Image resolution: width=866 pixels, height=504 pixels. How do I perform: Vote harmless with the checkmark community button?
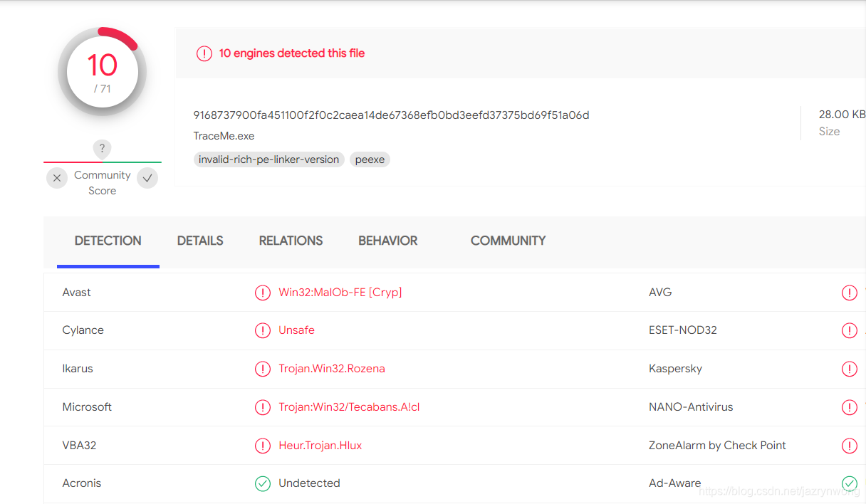pyautogui.click(x=147, y=178)
